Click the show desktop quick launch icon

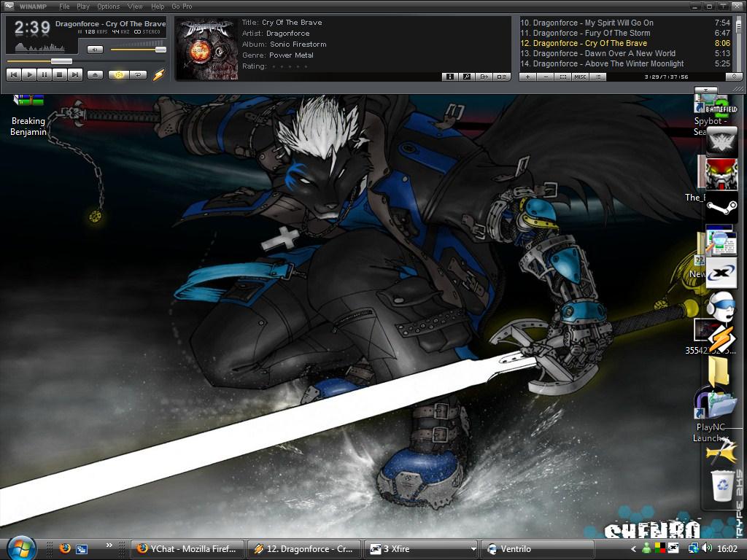click(82, 549)
